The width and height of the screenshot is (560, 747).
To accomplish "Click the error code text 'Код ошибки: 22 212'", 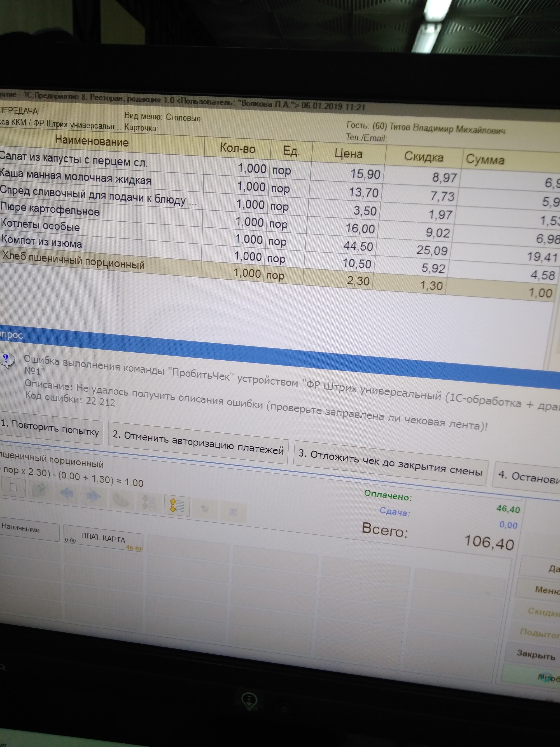I will [x=70, y=399].
